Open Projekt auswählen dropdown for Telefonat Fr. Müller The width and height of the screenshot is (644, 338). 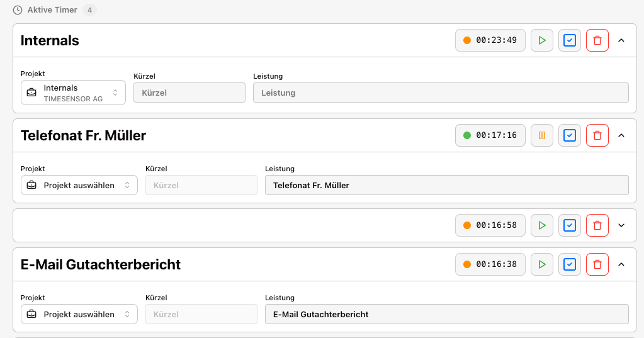[x=79, y=185]
